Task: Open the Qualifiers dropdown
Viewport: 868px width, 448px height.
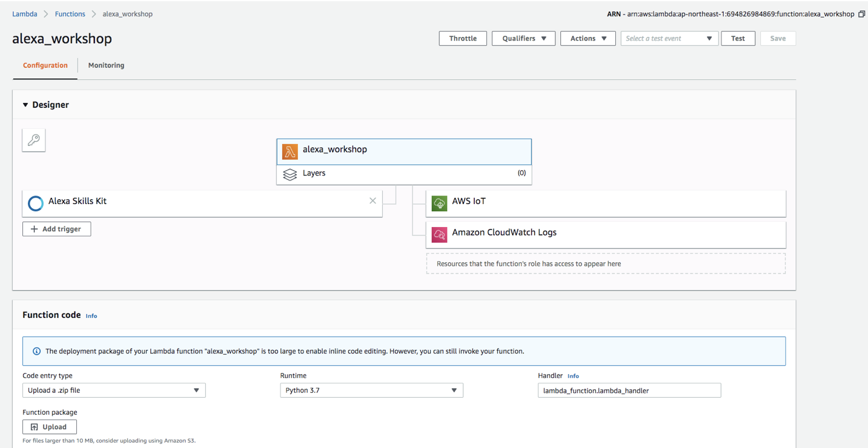Action: (x=523, y=38)
